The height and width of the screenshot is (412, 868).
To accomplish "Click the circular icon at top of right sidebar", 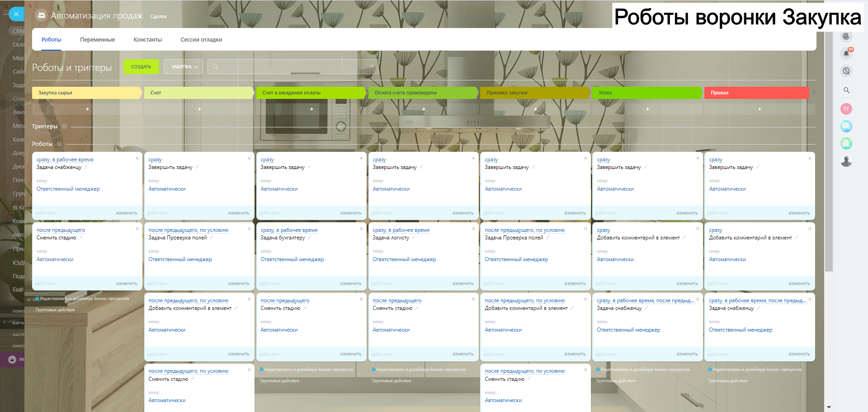I will coord(846,37).
